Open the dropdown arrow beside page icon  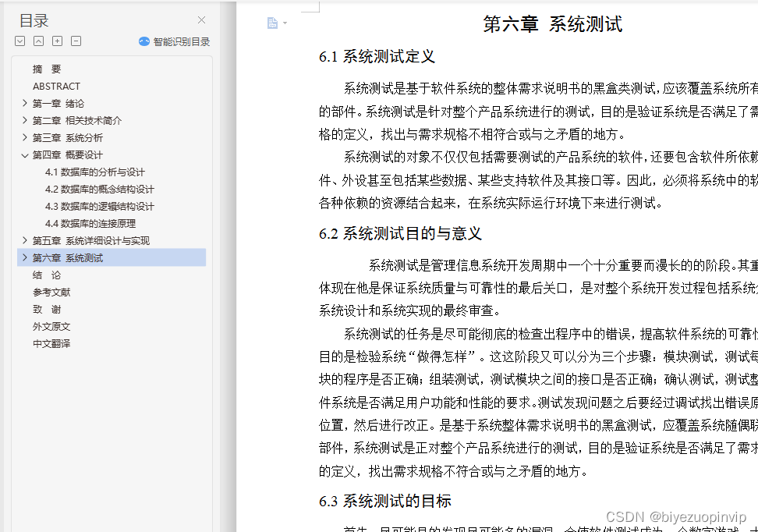pyautogui.click(x=285, y=23)
